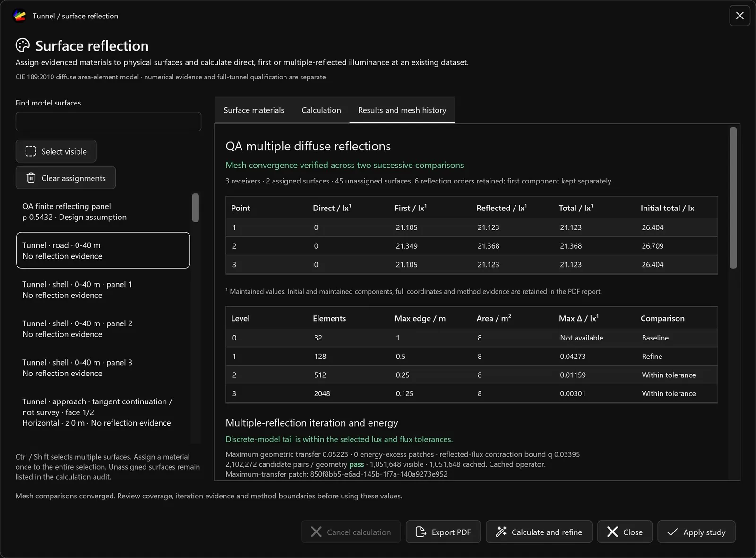This screenshot has height=558, width=756.
Task: Click the X icon on Close button
Action: tap(612, 532)
